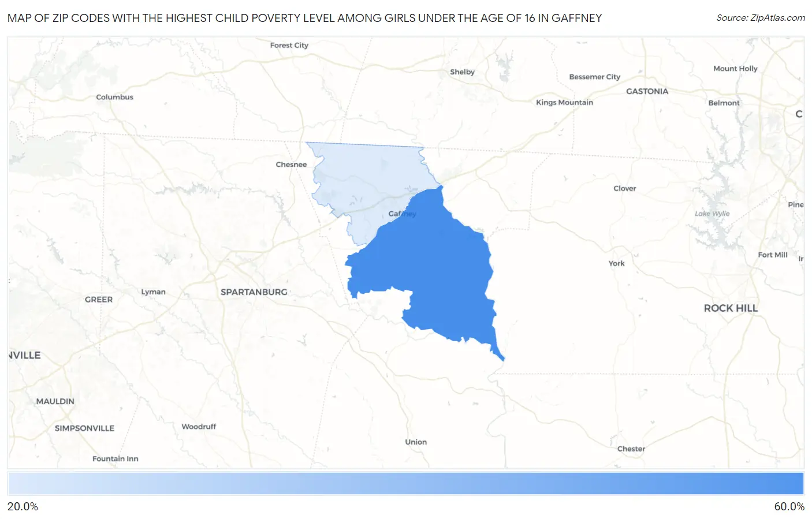Click the 'Mount Holly' town label

pyautogui.click(x=735, y=68)
